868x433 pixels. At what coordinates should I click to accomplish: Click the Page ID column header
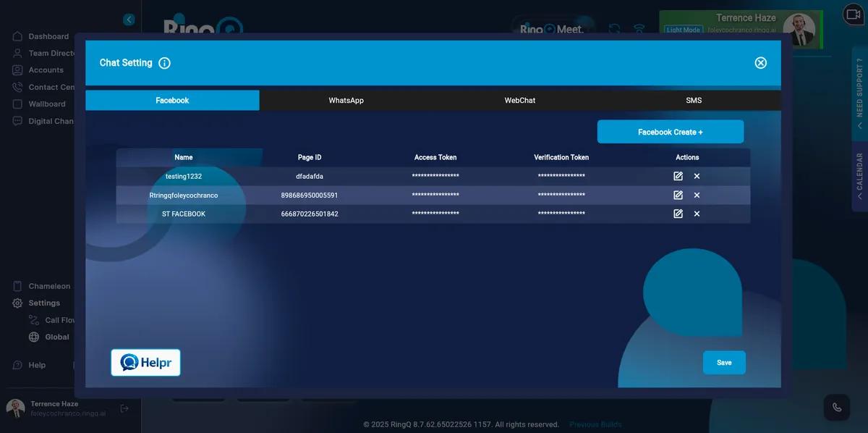pos(310,157)
